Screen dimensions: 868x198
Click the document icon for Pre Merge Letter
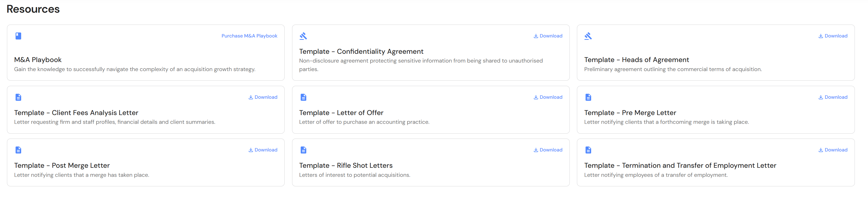point(588,97)
